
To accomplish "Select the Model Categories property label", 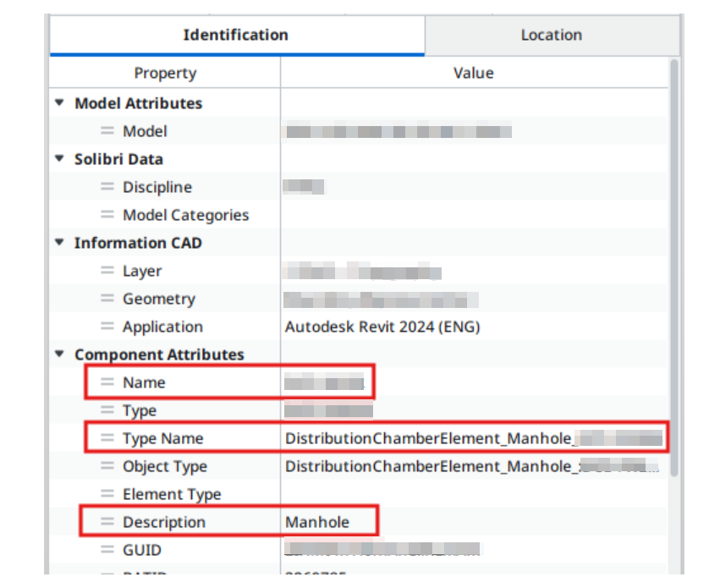I will click(x=186, y=215).
